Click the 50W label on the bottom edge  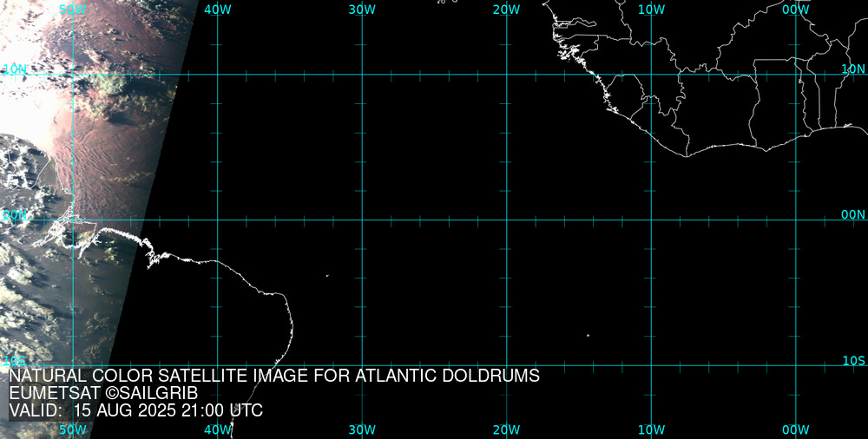(x=73, y=429)
